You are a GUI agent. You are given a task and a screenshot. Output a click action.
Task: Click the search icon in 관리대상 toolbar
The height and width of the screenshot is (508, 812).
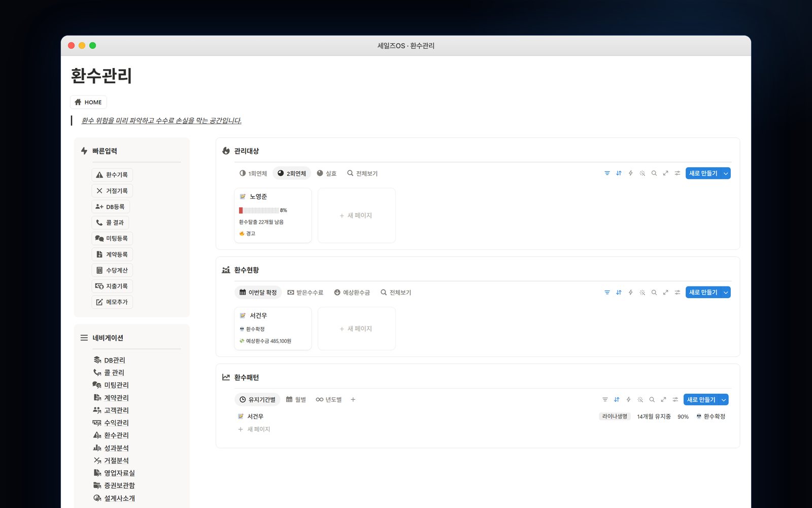click(654, 173)
